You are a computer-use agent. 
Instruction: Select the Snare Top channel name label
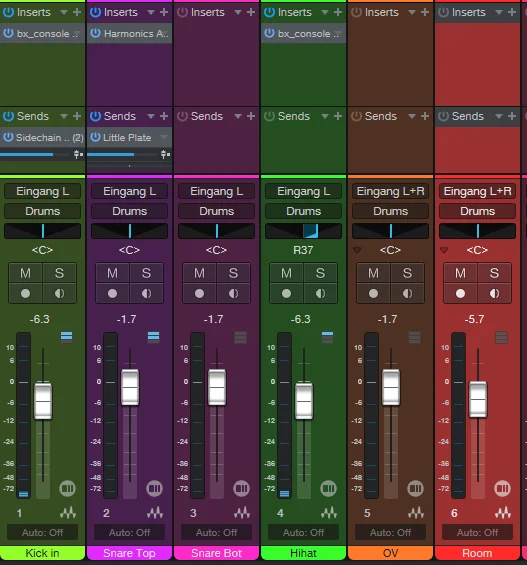pos(129,553)
